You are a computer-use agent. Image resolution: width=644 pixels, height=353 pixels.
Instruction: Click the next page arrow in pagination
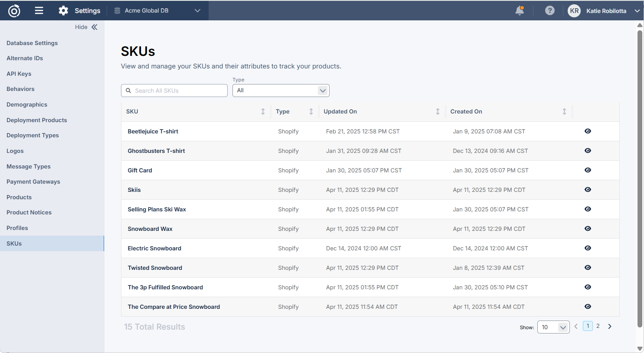(x=610, y=327)
